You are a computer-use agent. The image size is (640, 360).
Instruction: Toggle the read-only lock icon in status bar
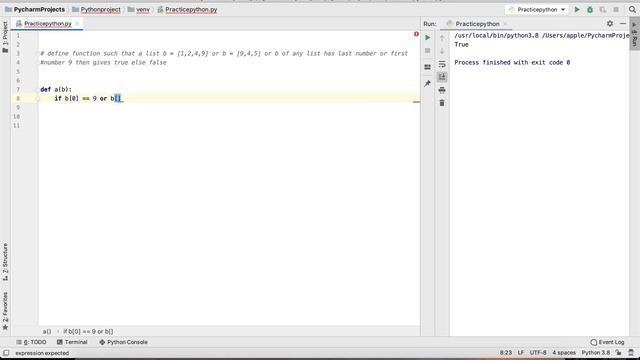coord(619,353)
